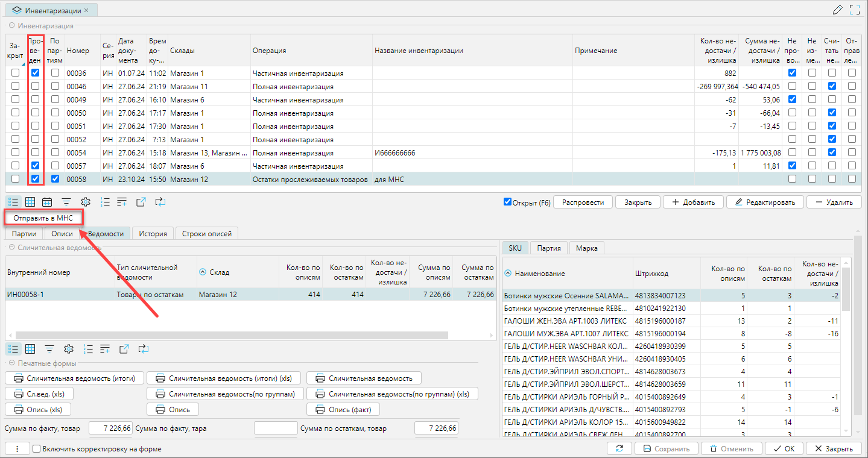Collapse the Печатные формы section
The image size is (868, 458).
11,363
